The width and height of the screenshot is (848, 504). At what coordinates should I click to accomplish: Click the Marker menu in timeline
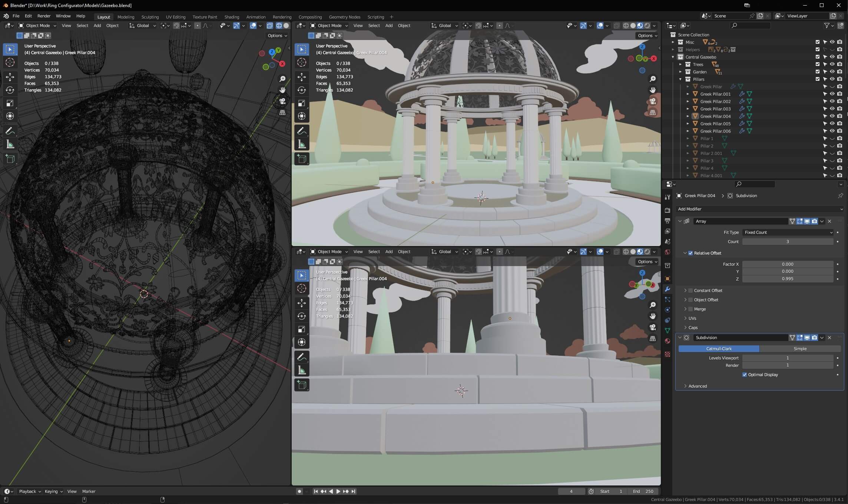pyautogui.click(x=89, y=491)
